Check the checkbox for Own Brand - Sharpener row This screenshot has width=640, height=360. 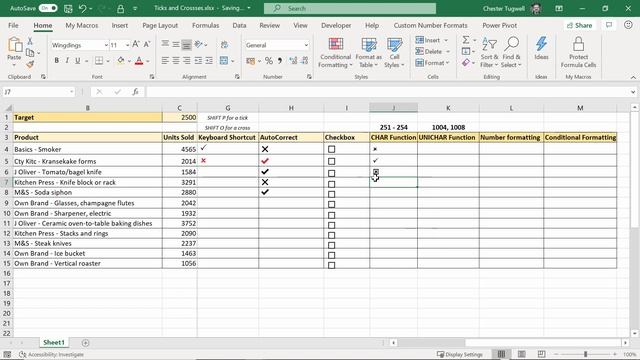click(x=331, y=215)
